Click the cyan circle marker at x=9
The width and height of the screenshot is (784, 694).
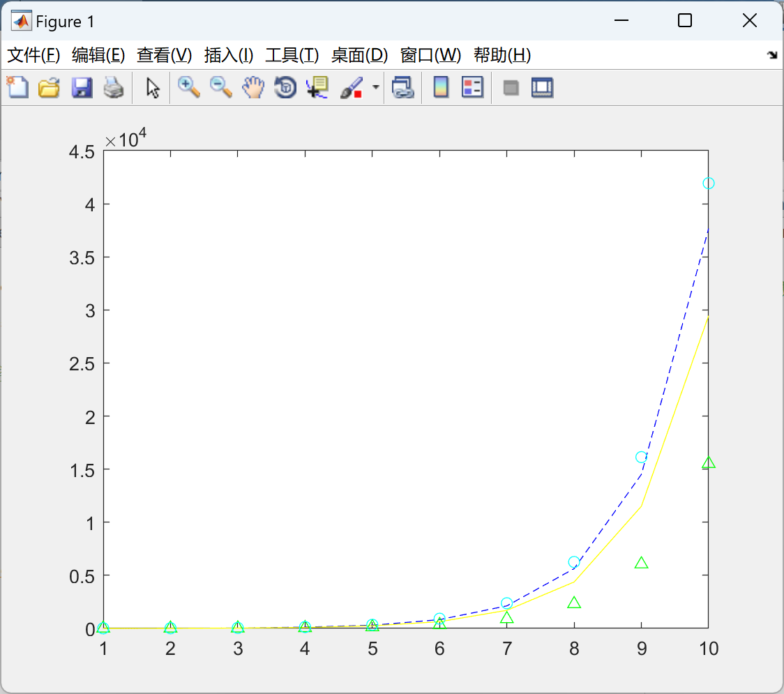coord(641,457)
